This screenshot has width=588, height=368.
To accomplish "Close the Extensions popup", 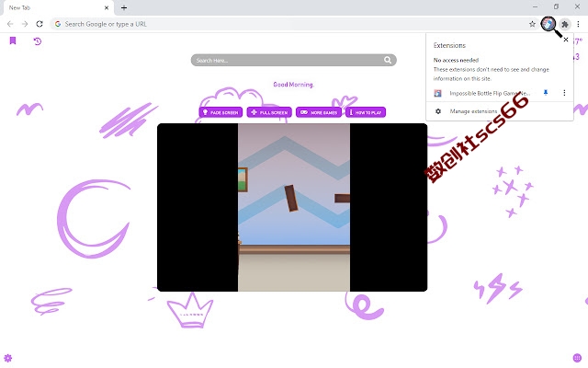I will tap(566, 40).
